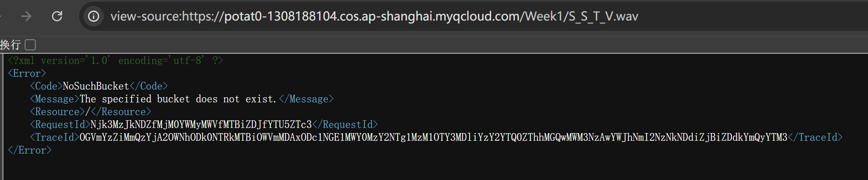This screenshot has width=868, height=180.
Task: Click the closing TraceId tag
Action: tap(815, 137)
